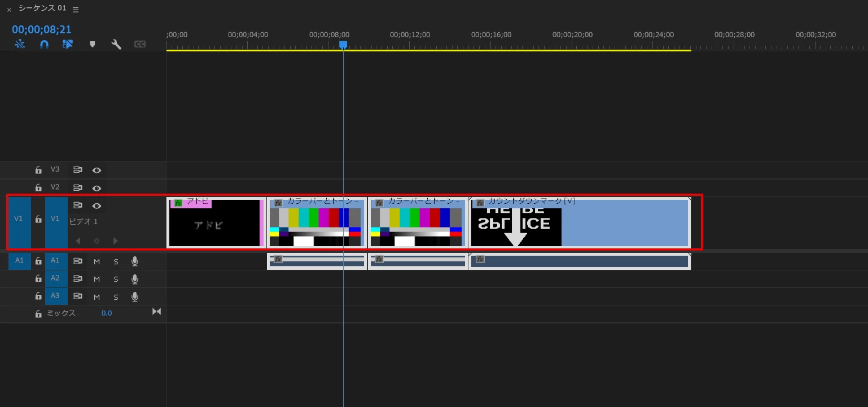Viewport: 868px width, 407px height.
Task: Enable voice-over record on track A3
Action: [x=135, y=296]
